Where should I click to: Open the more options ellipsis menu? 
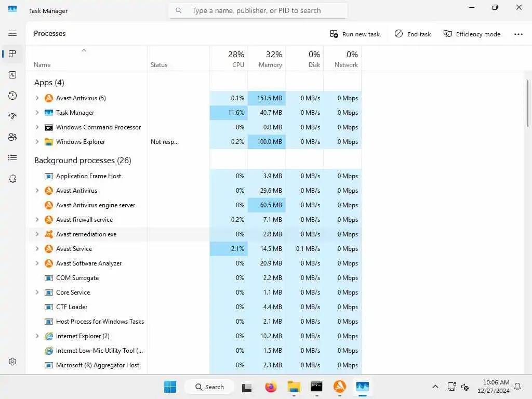coord(518,34)
